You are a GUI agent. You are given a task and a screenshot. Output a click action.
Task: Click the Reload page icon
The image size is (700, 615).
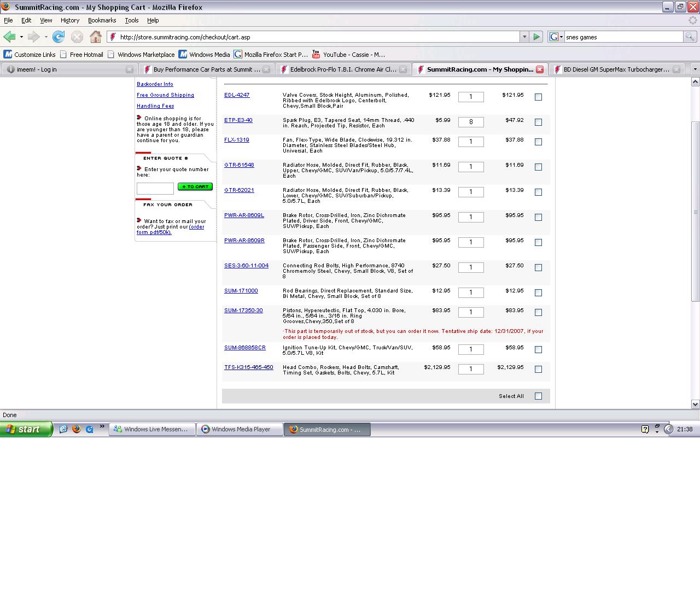pos(59,37)
